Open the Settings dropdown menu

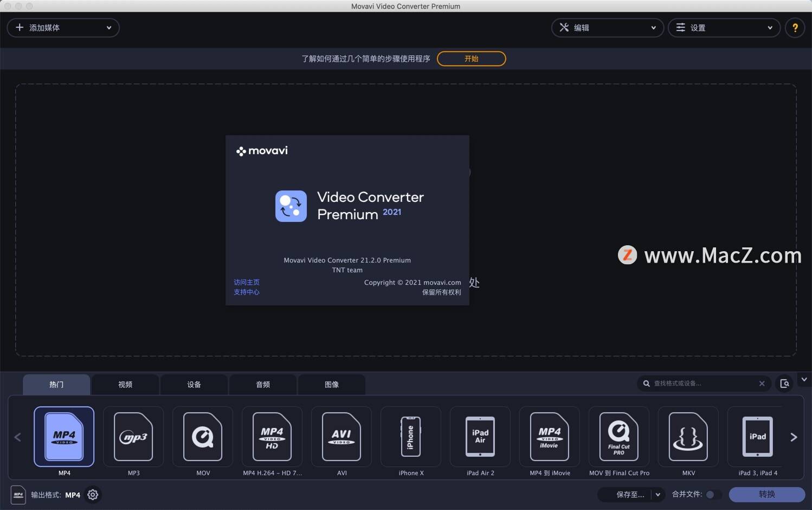pos(724,28)
